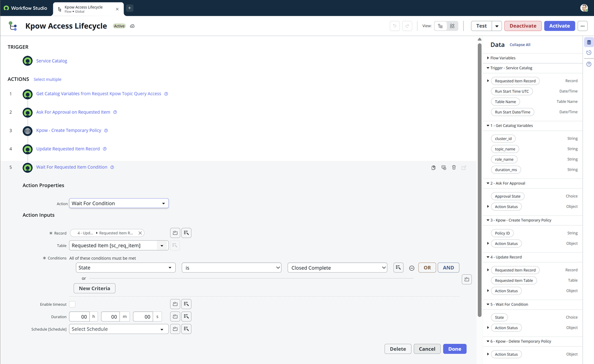Tick the Enable timeout checkbox
594x364 pixels.
point(72,304)
